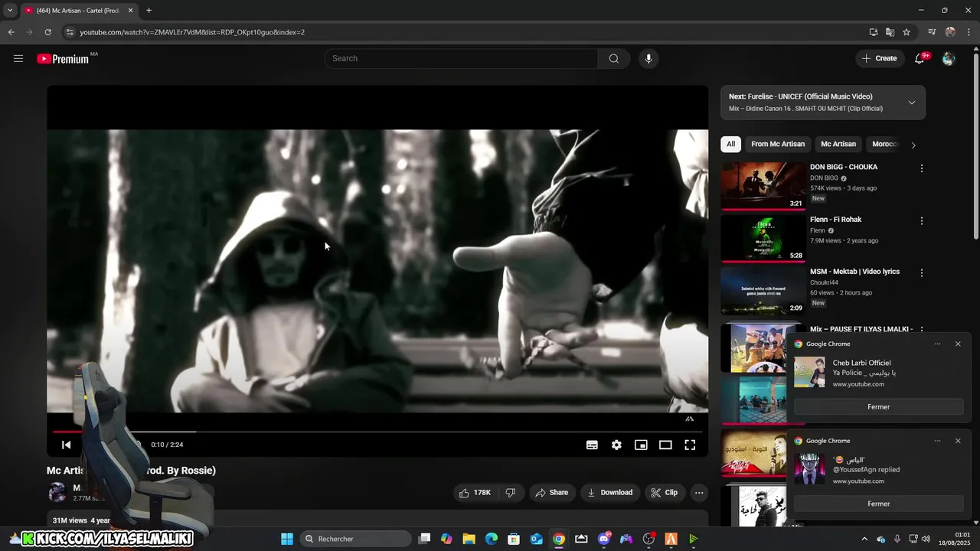Click the Create button

(x=880, y=58)
